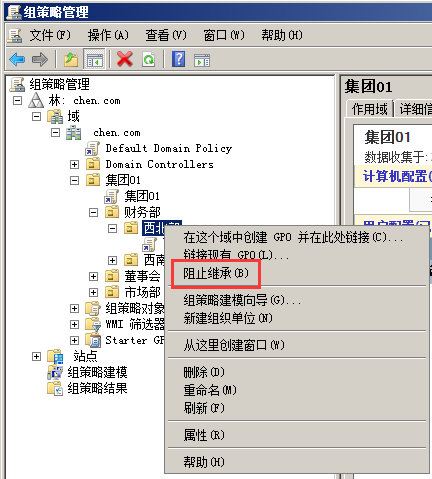Viewport: 432px width, 479px height.
Task: Choose 从这里创建窗口(W) menu entry
Action: click(x=234, y=345)
